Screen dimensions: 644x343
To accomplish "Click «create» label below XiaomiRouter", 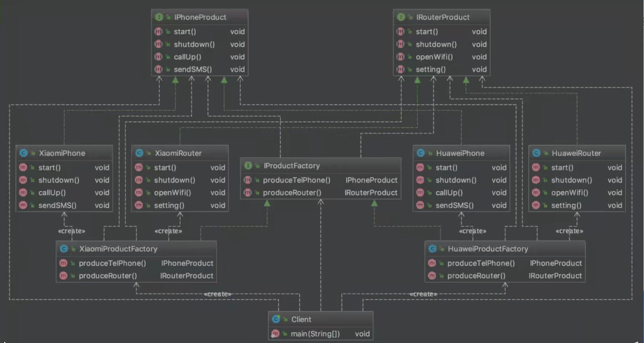I will pos(168,231).
